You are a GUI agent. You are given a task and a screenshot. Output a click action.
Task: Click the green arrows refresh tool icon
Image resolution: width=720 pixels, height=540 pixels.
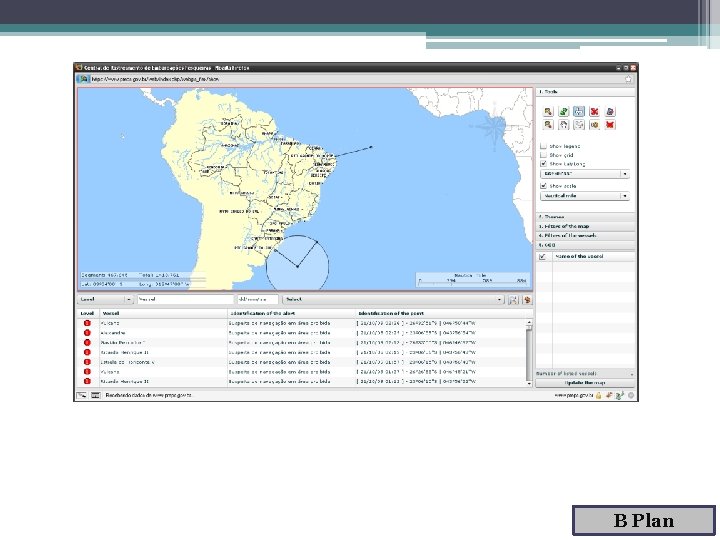[x=563, y=112]
